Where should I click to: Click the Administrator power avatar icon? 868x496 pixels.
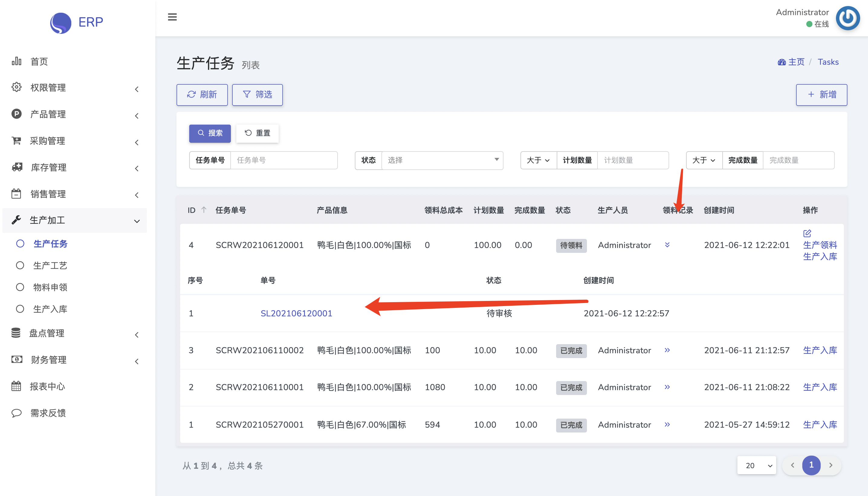coord(847,18)
